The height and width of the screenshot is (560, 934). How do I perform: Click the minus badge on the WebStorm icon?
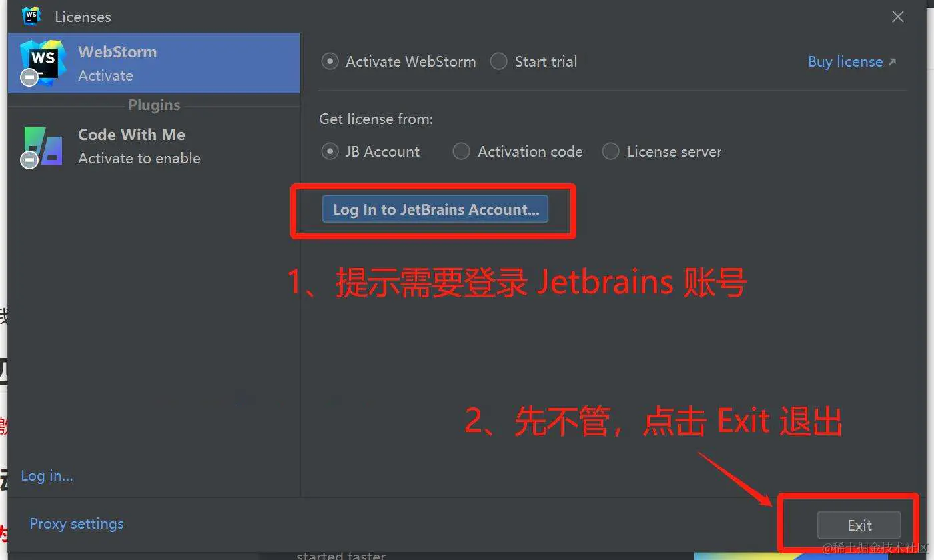point(29,77)
